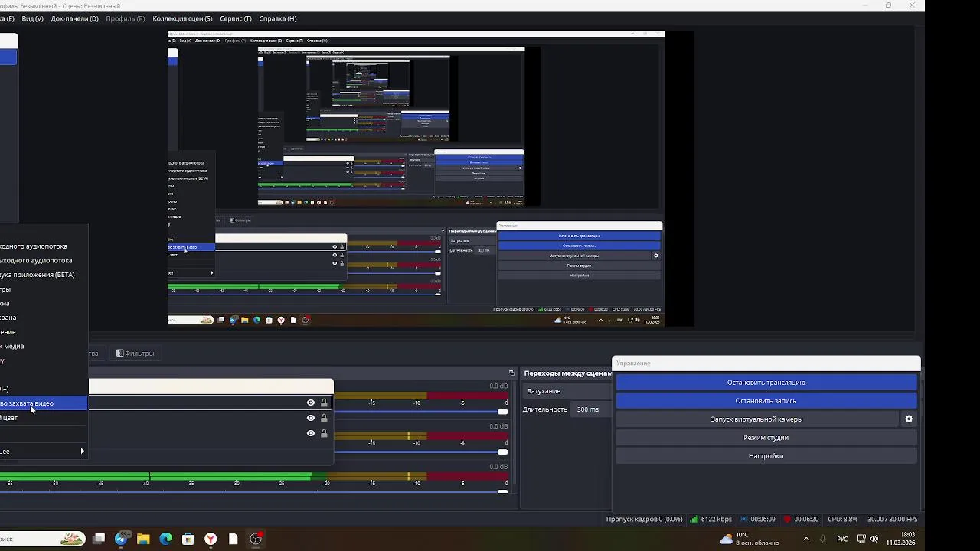The height and width of the screenshot is (551, 980).
Task: Click the bottom mixer channel volume slider handle
Action: pos(502,491)
